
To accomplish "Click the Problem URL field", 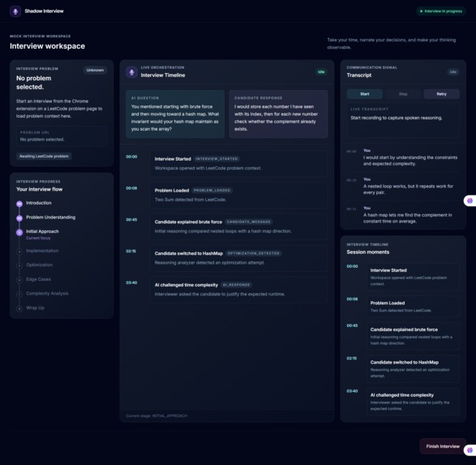I will [62, 136].
